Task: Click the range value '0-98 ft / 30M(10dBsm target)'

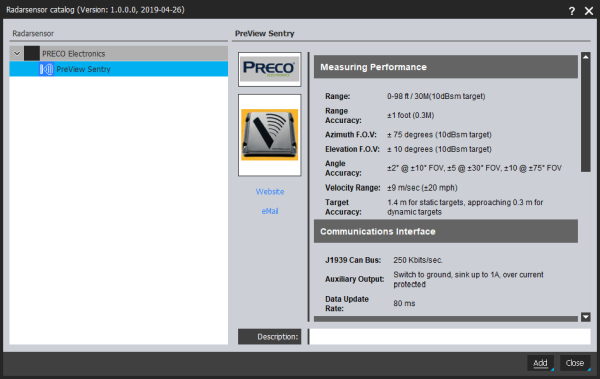Action: [x=436, y=96]
